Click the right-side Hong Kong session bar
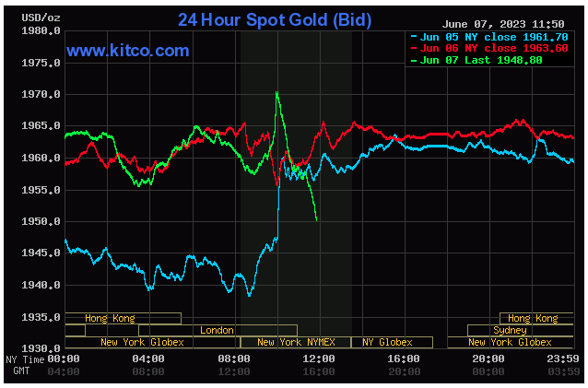The image size is (588, 388). (534, 318)
